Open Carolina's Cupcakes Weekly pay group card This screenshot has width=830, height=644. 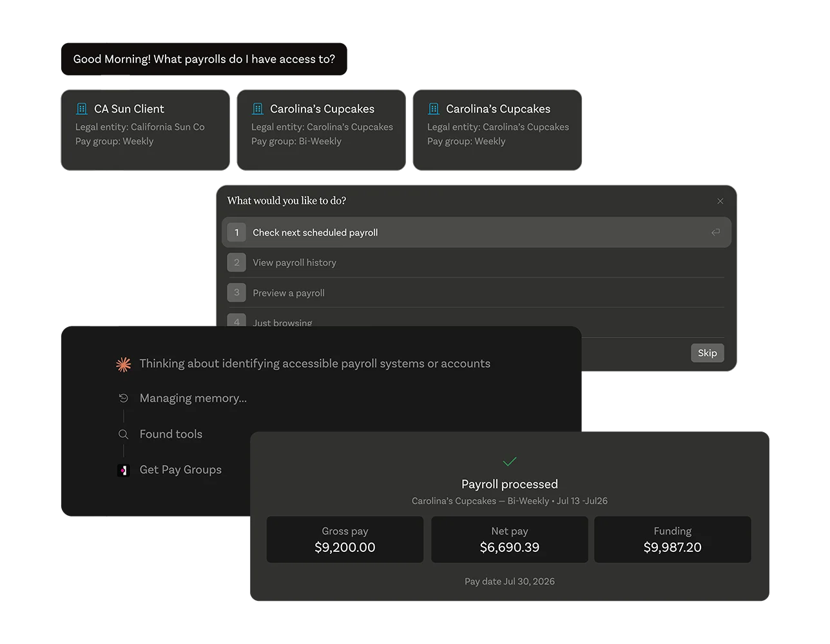pos(497,130)
